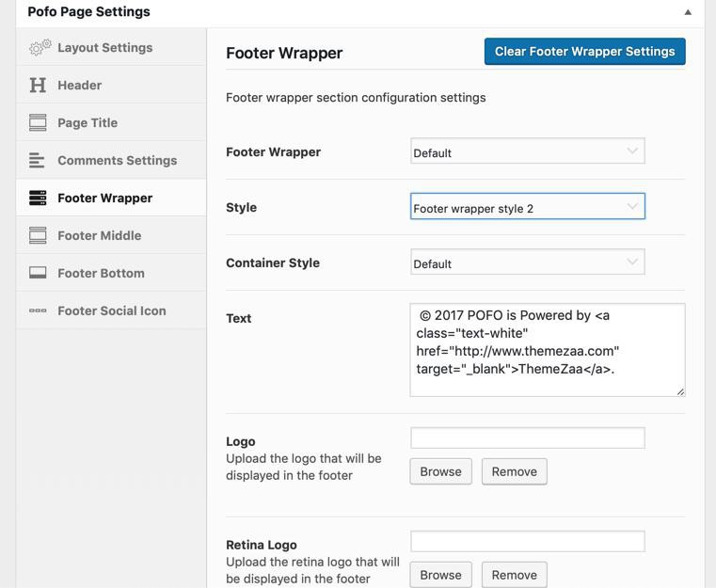The height and width of the screenshot is (588, 716).
Task: Collapse the Pofo Page Settings panel
Action: [688, 12]
